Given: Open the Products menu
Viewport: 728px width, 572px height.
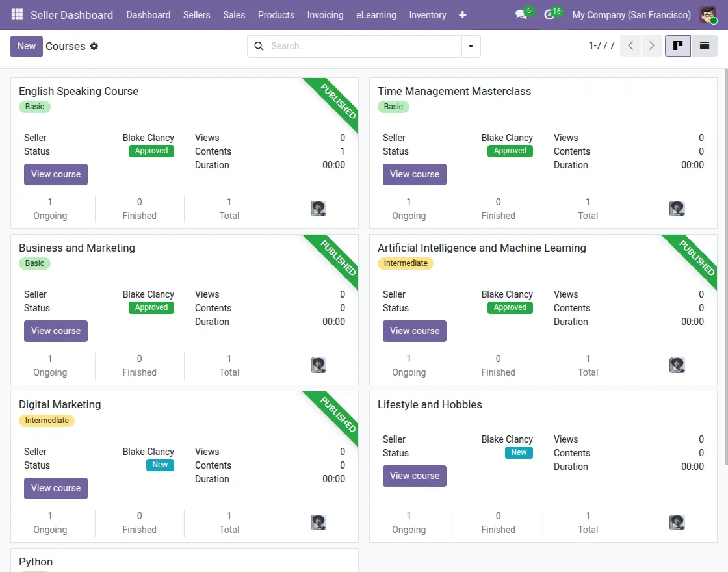Looking at the screenshot, I should [276, 15].
